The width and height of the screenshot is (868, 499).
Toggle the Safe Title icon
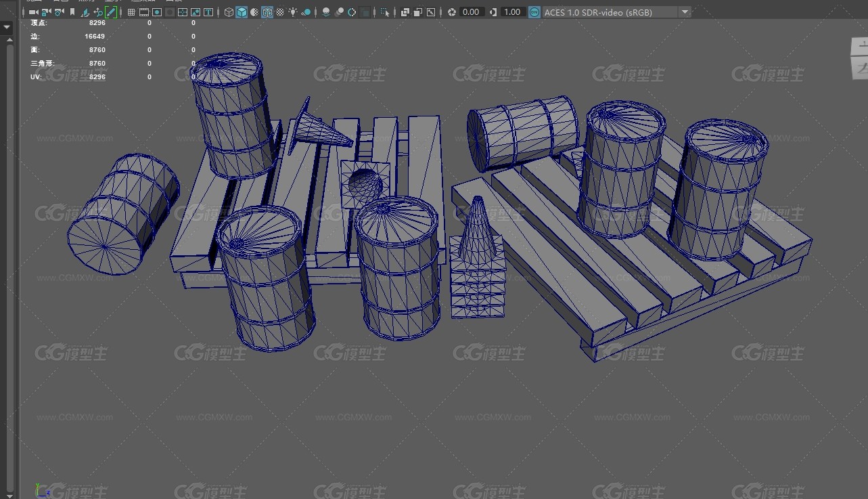coord(208,12)
